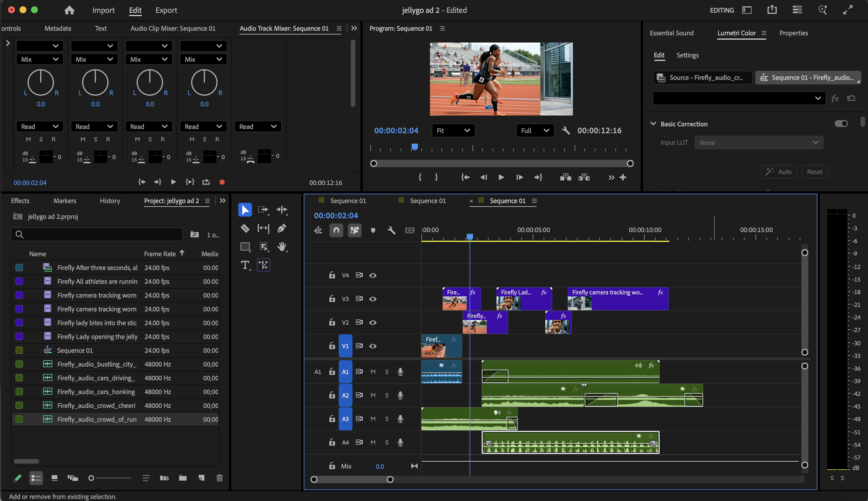Open the Export tab

(x=166, y=10)
